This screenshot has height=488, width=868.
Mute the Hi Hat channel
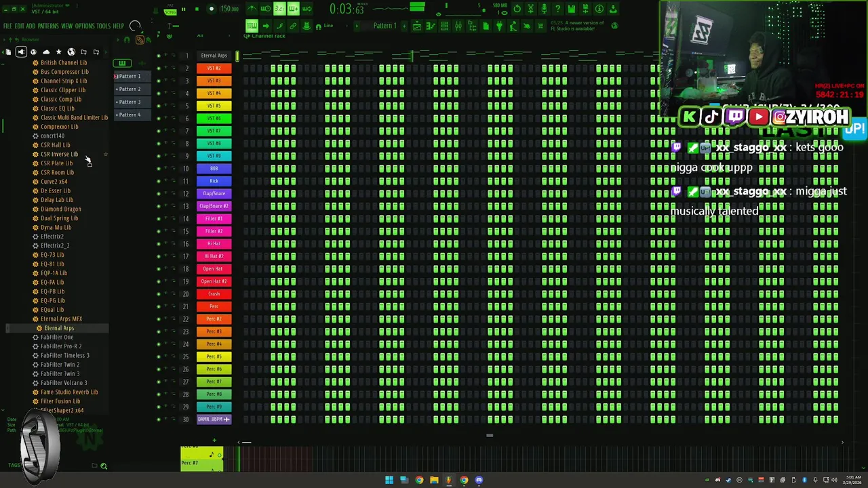pyautogui.click(x=159, y=244)
